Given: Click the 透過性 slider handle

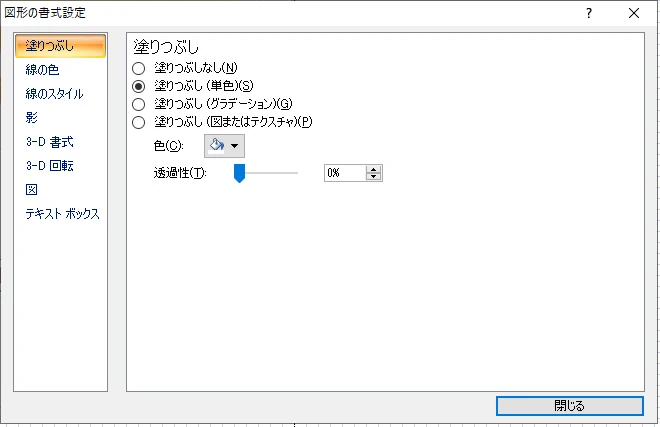Looking at the screenshot, I should point(239,173).
